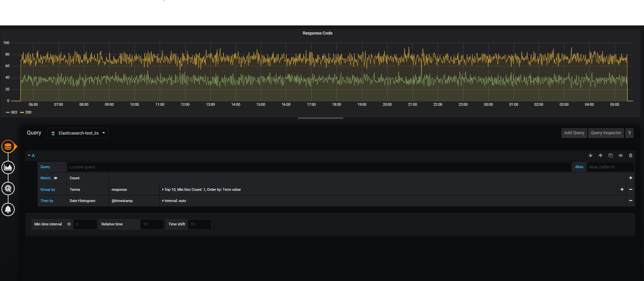Open the Queries tab database icon
The image size is (644, 281).
pos(8,146)
